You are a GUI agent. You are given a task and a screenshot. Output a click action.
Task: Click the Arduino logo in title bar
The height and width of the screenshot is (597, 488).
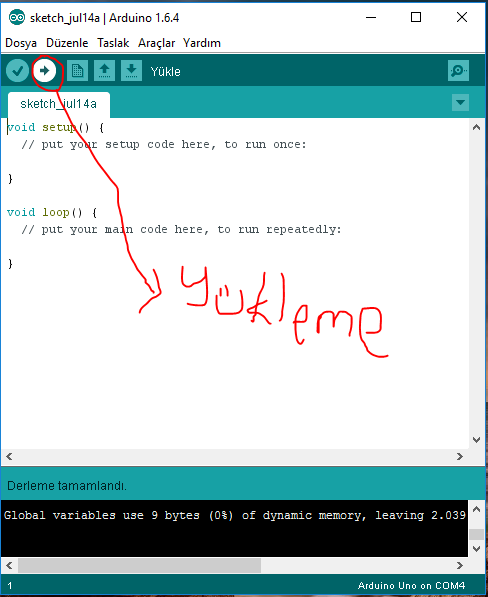(17, 18)
